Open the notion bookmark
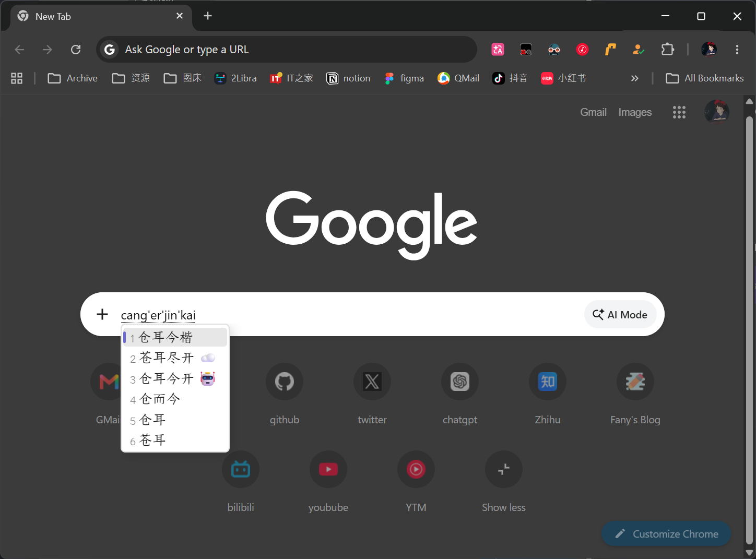This screenshot has height=559, width=756. [x=348, y=78]
